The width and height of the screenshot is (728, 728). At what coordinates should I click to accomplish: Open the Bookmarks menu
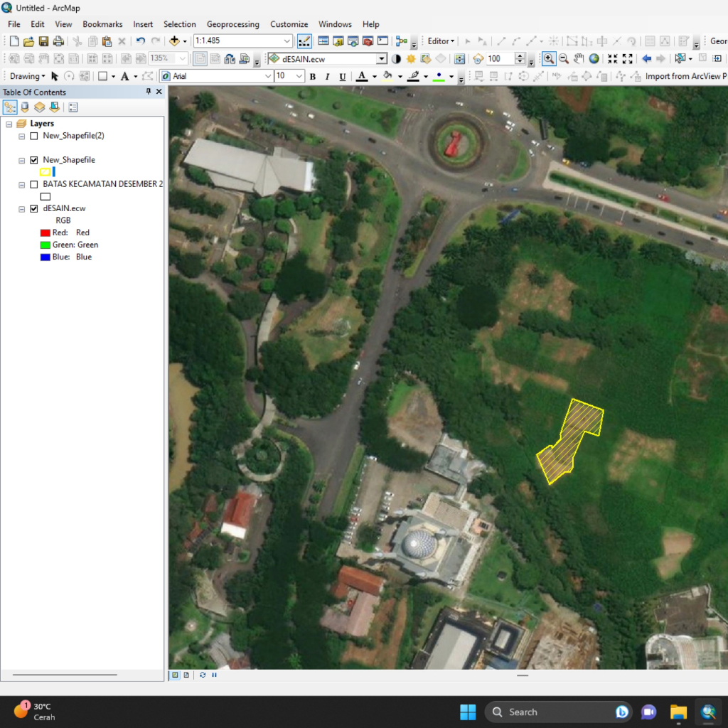tap(102, 24)
